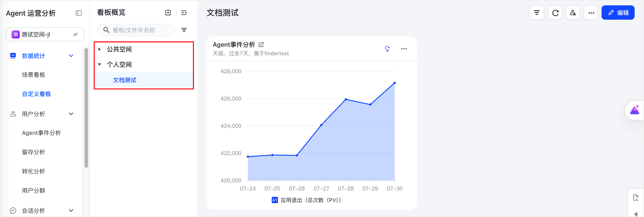Screen dimensions: 644x217
Task: Open the AI assistant floating icon
Action: [x=635, y=110]
